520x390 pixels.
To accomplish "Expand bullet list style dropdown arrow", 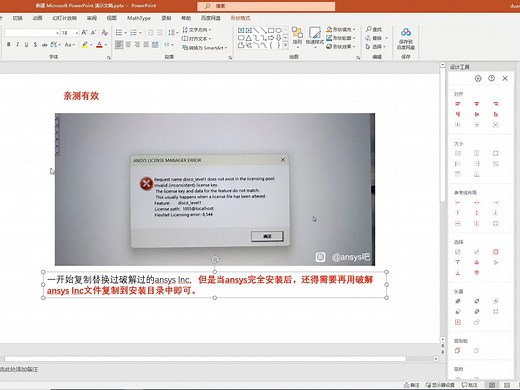I will point(125,33).
